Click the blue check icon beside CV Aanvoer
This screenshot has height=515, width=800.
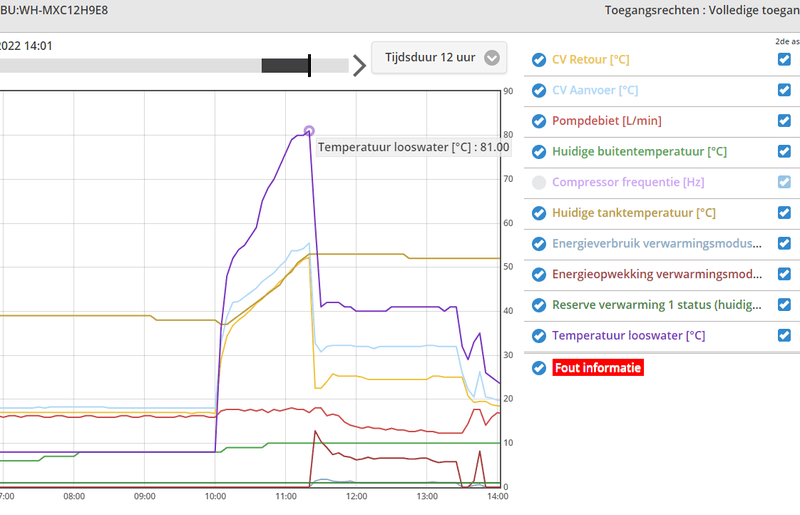(539, 91)
